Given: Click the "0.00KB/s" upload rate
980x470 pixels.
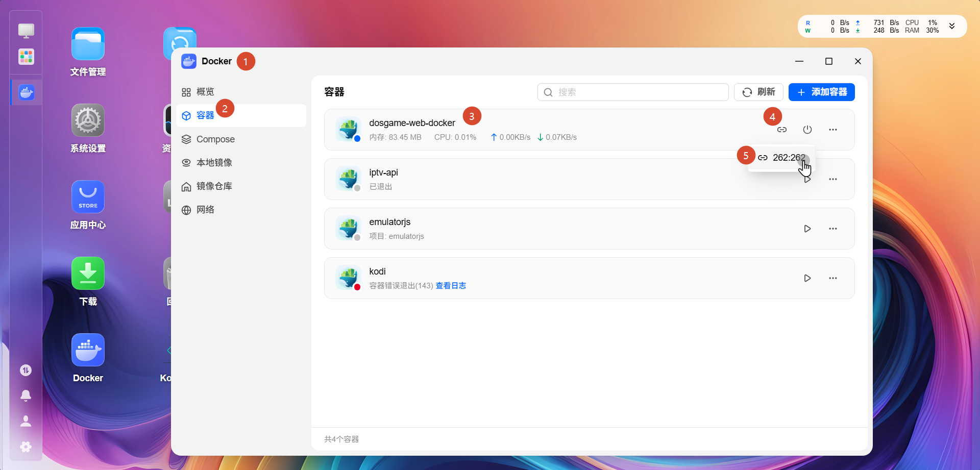Looking at the screenshot, I should click(510, 137).
